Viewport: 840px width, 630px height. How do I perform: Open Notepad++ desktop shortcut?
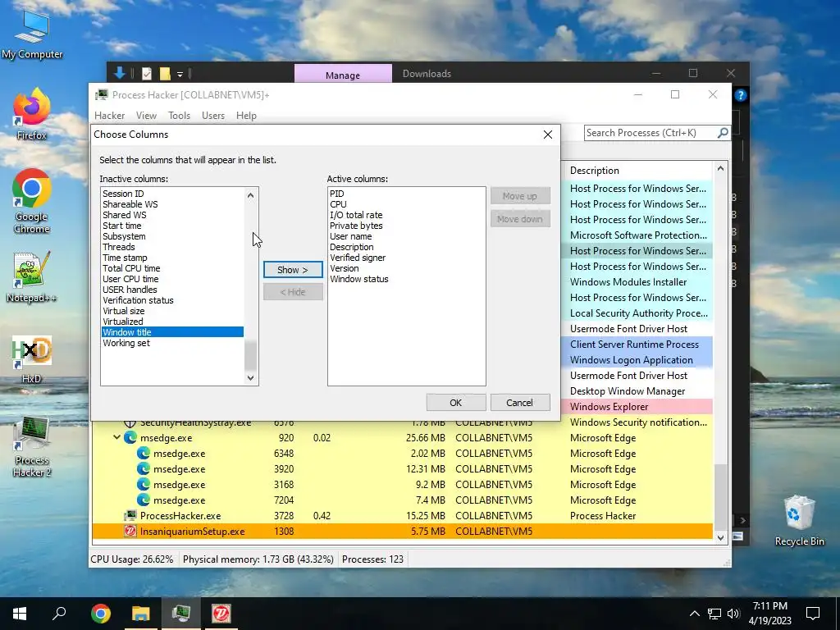(x=32, y=277)
